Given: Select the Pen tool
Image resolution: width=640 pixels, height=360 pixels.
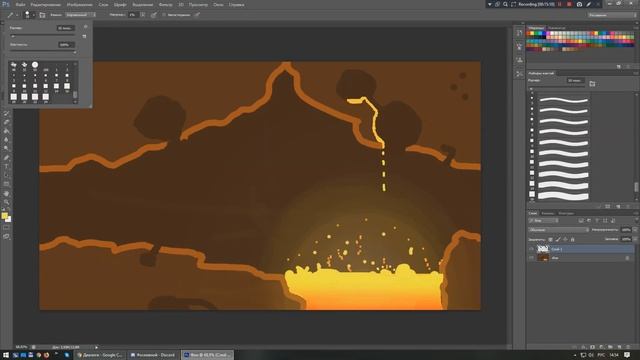Looking at the screenshot, I should click(7, 158).
